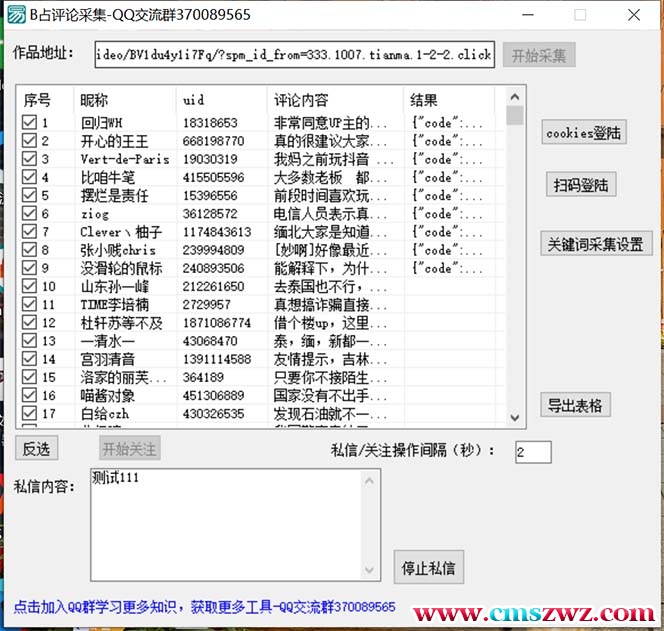The height and width of the screenshot is (631, 664).
Task: Close the B站评论采集 window
Action: tap(634, 15)
